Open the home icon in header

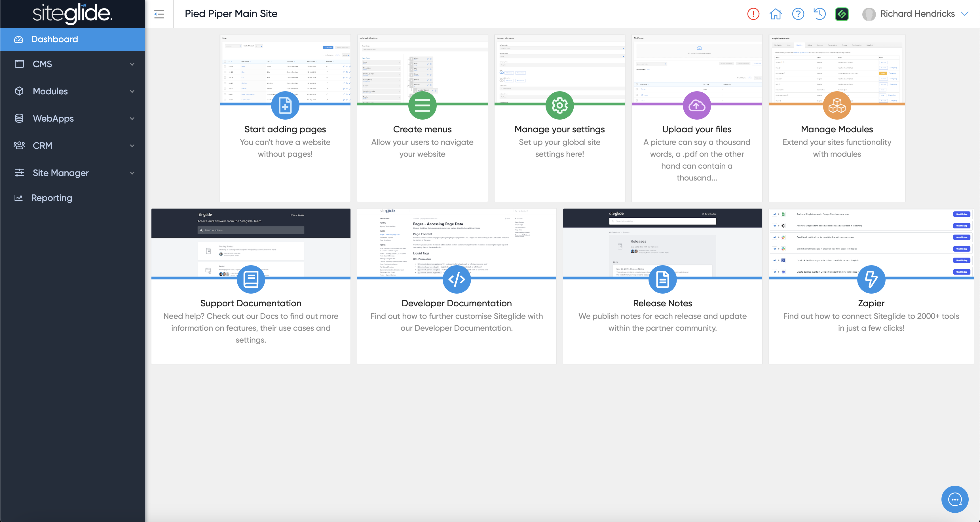tap(775, 14)
